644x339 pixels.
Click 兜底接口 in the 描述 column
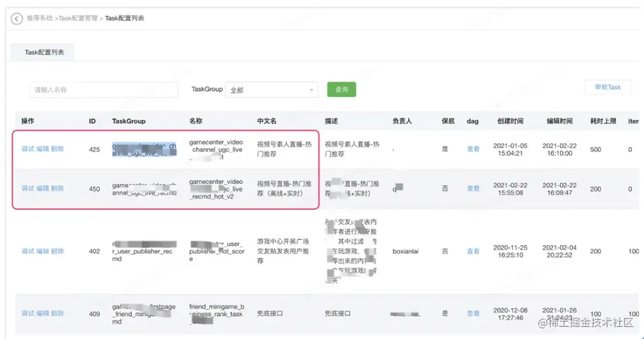338,313
